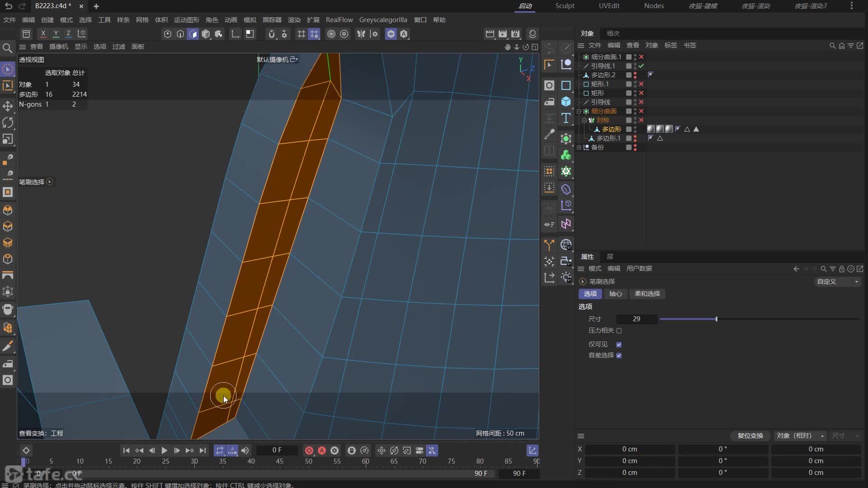Expand the 备份 object tree
This screenshot has height=488, width=868.
pos(579,147)
